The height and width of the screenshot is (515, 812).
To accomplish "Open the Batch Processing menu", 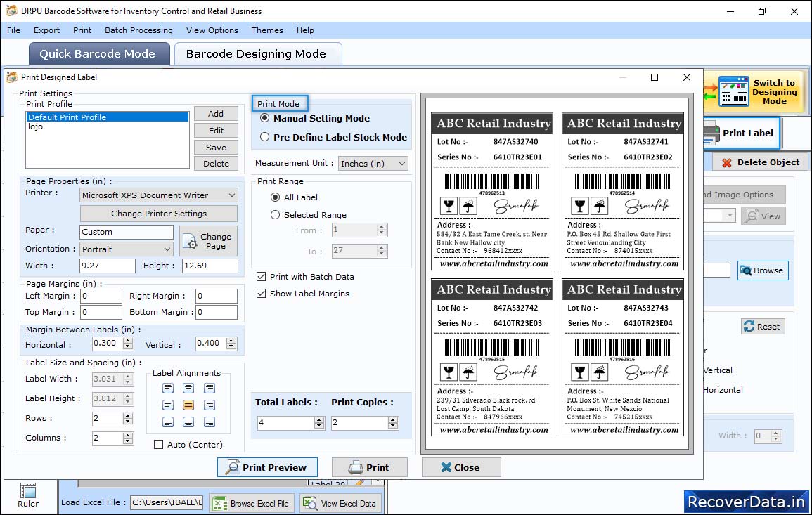I will (138, 30).
